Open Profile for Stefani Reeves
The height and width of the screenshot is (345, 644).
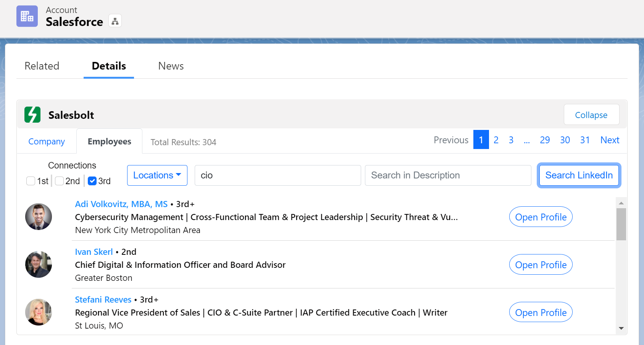(x=541, y=313)
